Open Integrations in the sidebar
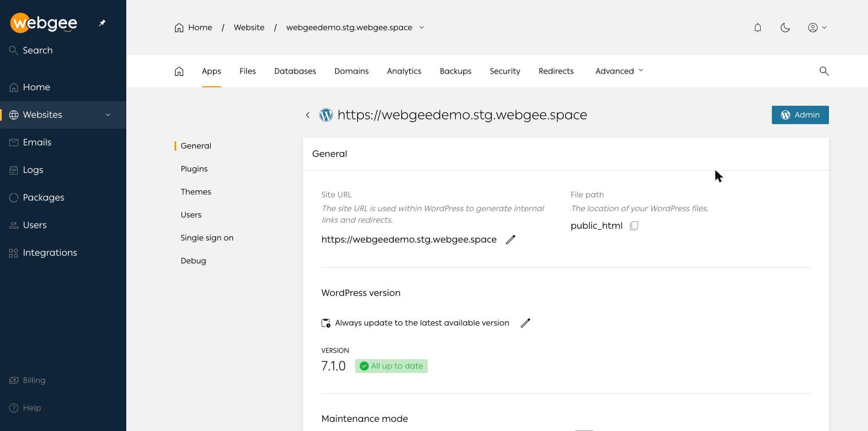 coord(63,253)
